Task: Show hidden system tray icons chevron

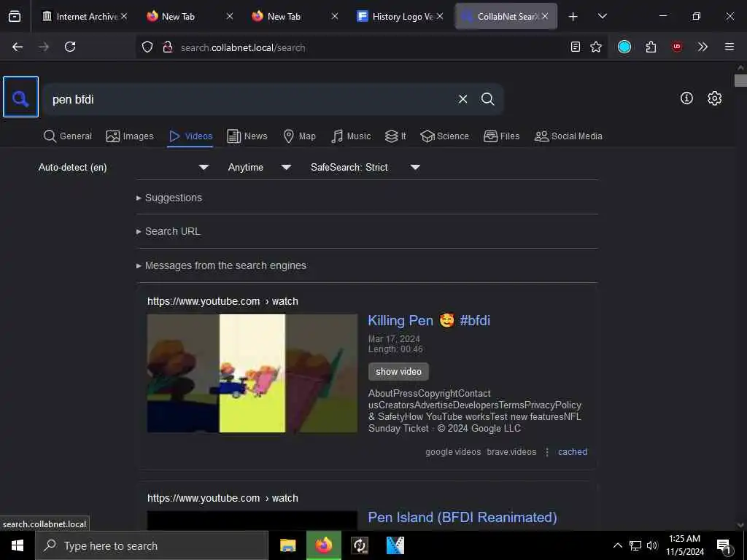Action: 617,545
